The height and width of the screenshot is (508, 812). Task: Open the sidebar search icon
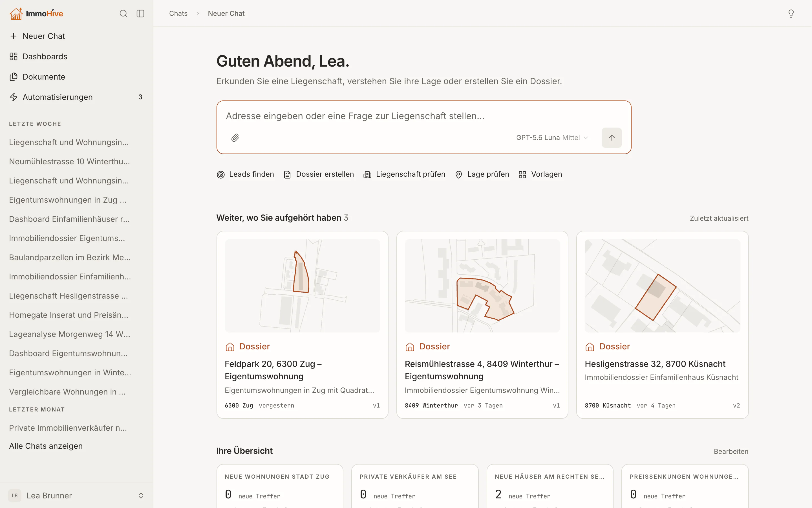123,14
